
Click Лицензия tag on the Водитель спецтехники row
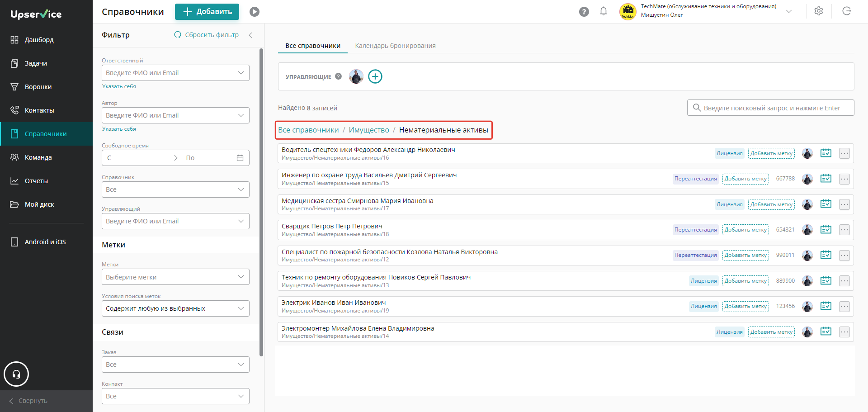coord(729,153)
